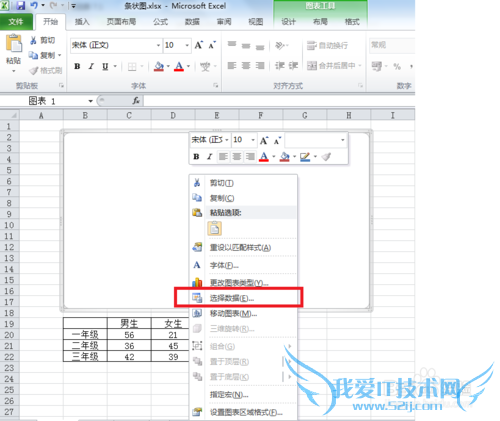Open the ribbon font size dropdown
Screen dimensions: 500x421
[x=187, y=45]
